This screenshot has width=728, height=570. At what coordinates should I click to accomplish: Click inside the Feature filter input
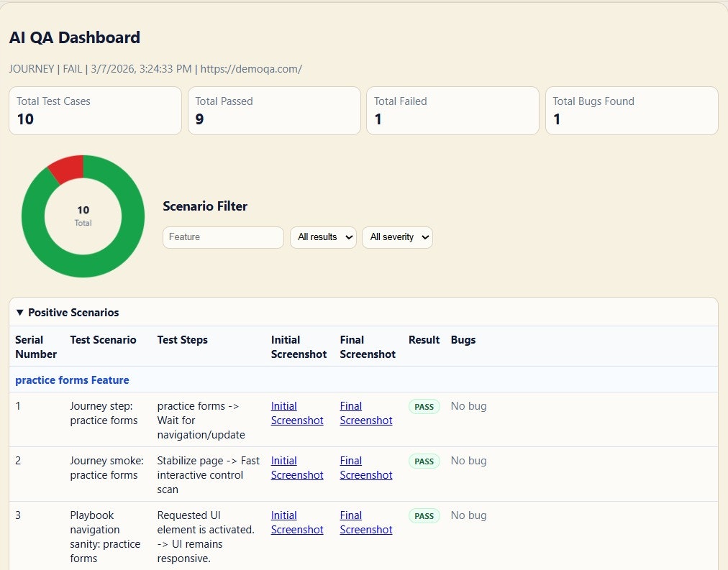click(x=223, y=237)
